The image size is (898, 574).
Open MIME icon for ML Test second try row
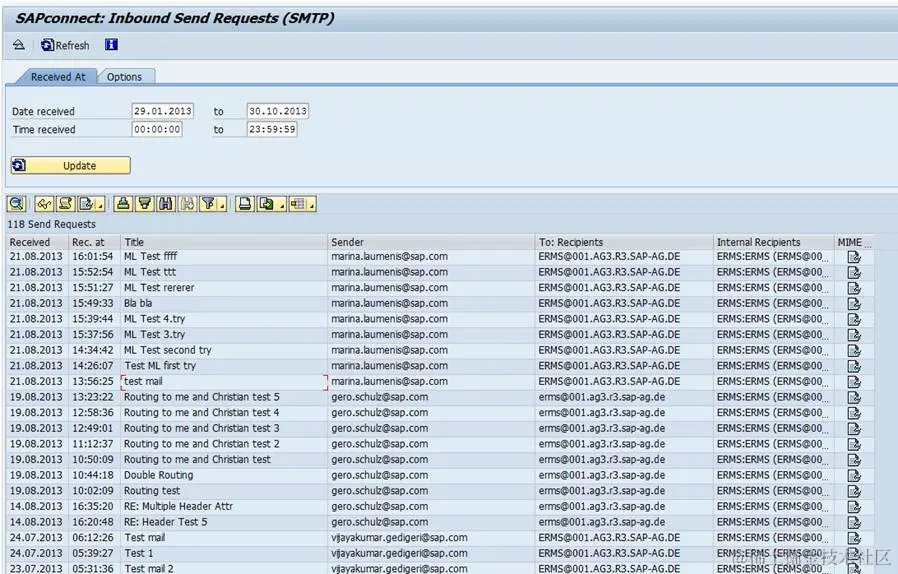tap(854, 350)
